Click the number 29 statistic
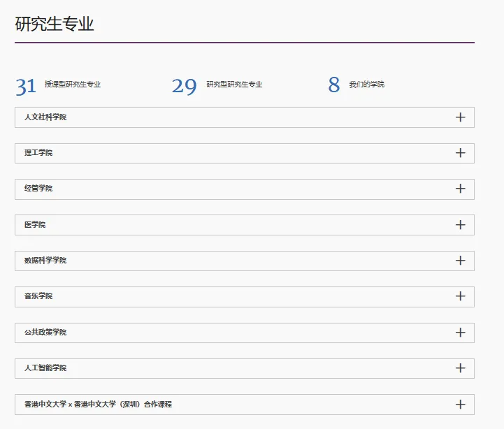The height and width of the screenshot is (429, 504). pos(185,87)
